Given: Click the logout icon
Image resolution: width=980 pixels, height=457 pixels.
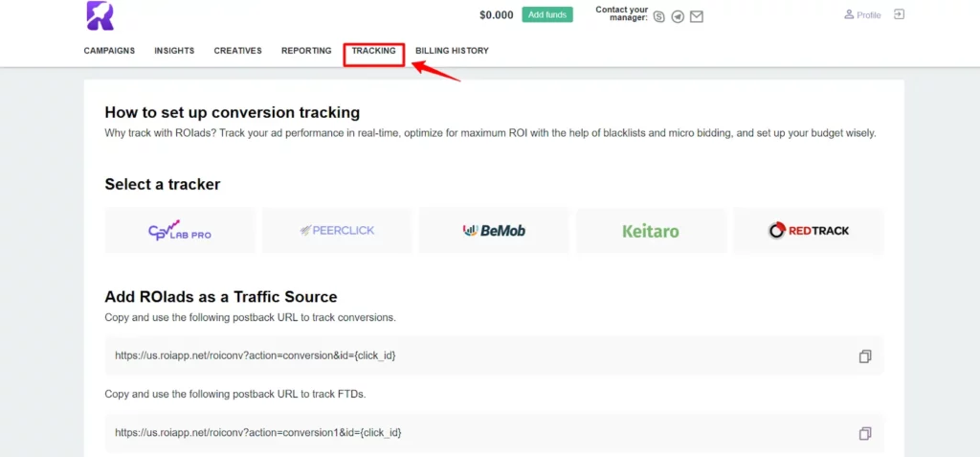Looking at the screenshot, I should click(899, 13).
